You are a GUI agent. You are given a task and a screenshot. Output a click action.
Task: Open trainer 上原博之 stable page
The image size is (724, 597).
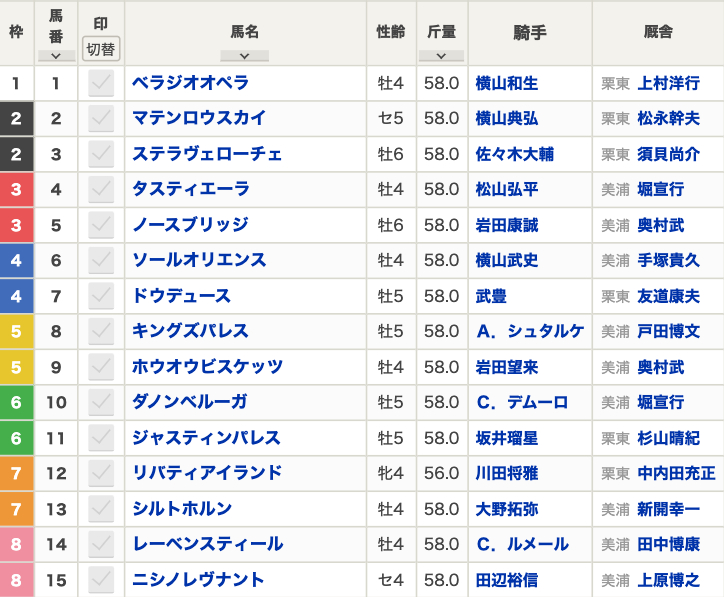point(669,580)
